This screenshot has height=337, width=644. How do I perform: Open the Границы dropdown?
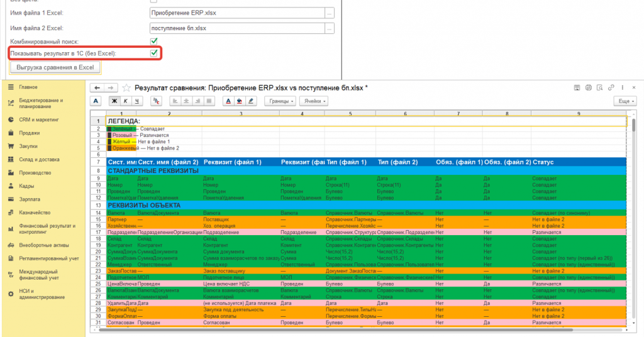click(x=280, y=101)
